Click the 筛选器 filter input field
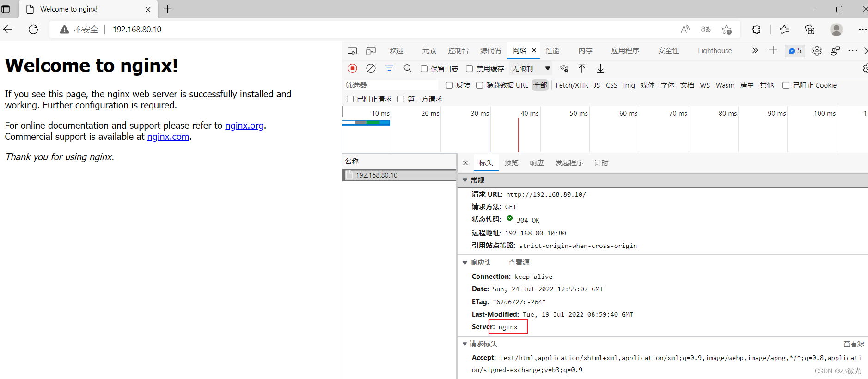The width and height of the screenshot is (868, 379). pos(391,85)
